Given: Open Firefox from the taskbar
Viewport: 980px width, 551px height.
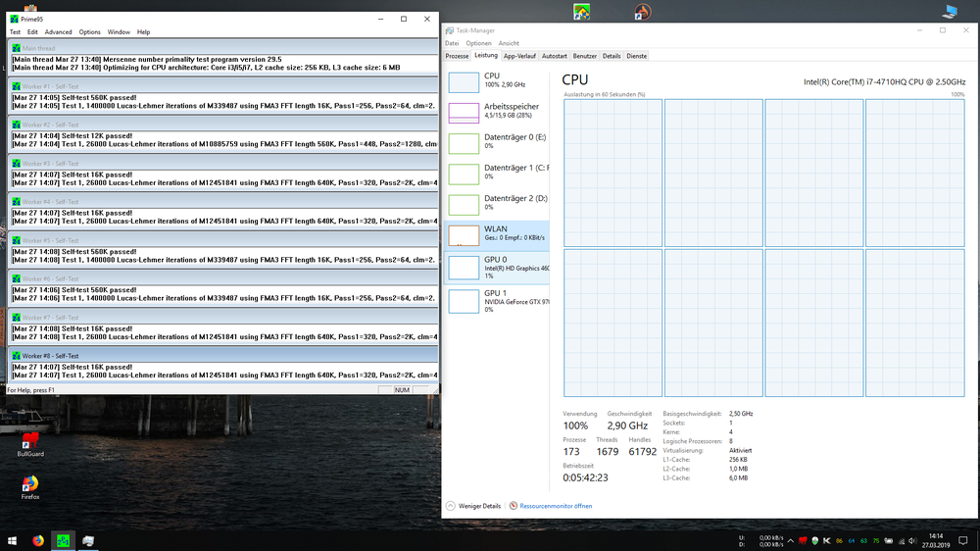Looking at the screenshot, I should 38,540.
